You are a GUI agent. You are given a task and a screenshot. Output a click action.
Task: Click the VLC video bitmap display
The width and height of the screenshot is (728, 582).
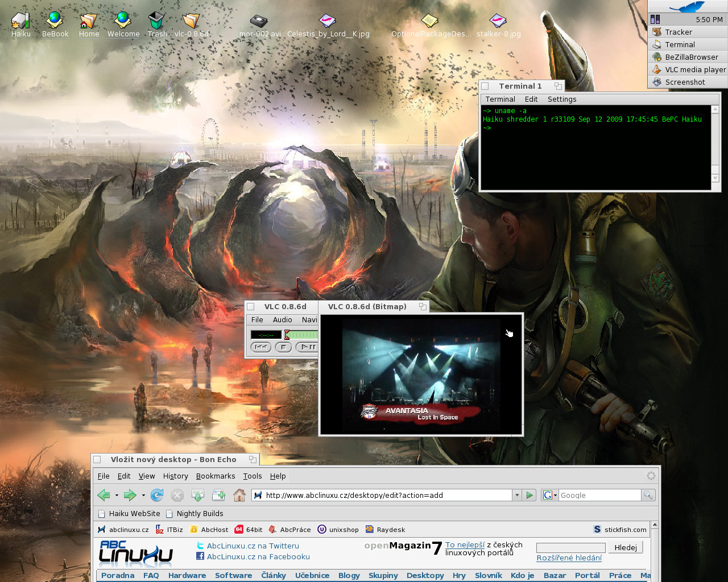(421, 375)
